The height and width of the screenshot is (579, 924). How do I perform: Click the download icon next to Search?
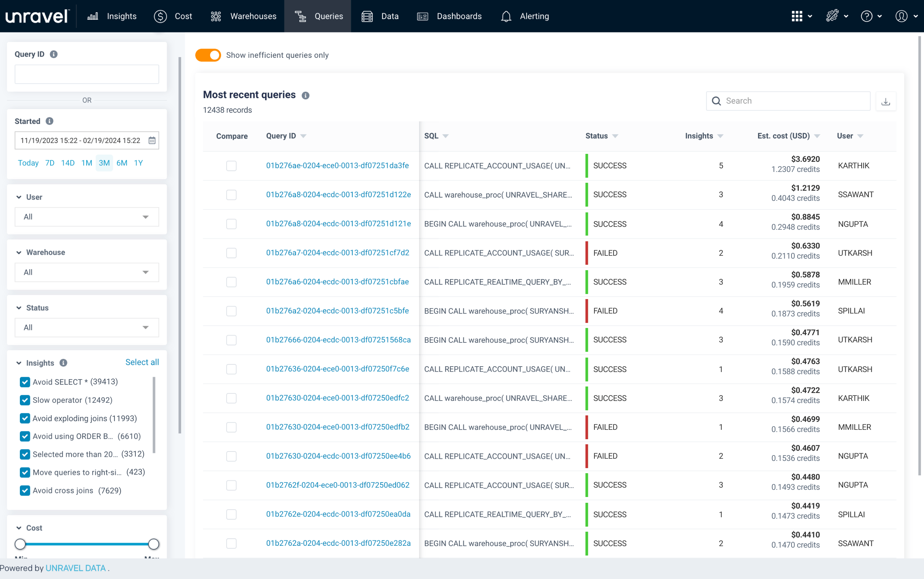[x=885, y=101]
